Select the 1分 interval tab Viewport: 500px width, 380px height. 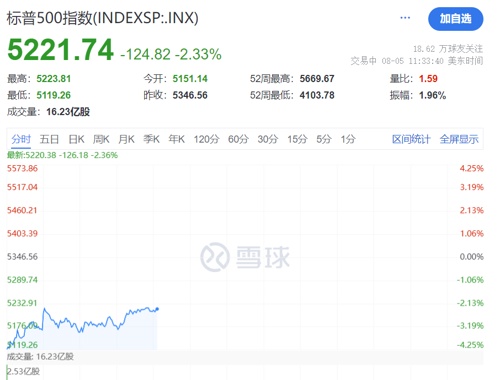pos(348,139)
